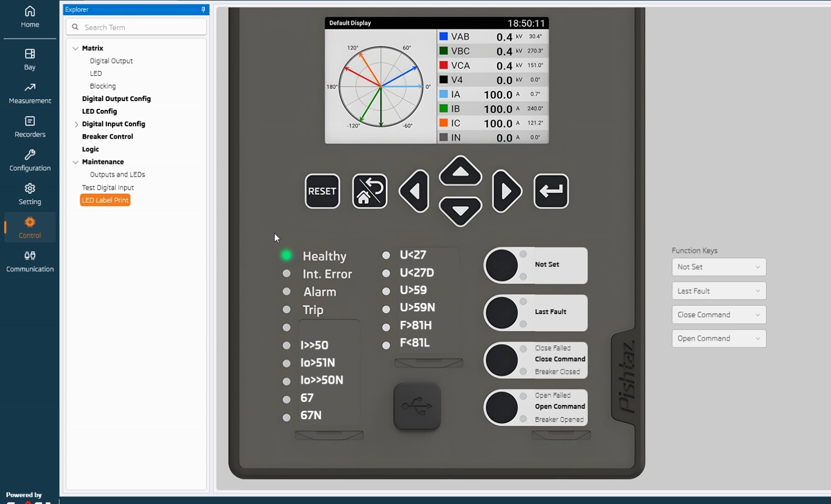Click the search magnifier icon
This screenshot has height=504, width=831.
pos(75,27)
